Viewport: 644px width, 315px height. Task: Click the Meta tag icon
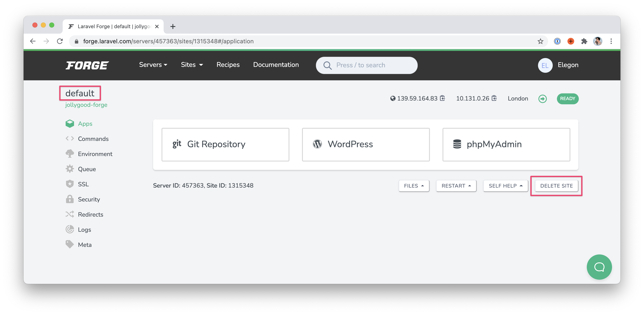[70, 244]
